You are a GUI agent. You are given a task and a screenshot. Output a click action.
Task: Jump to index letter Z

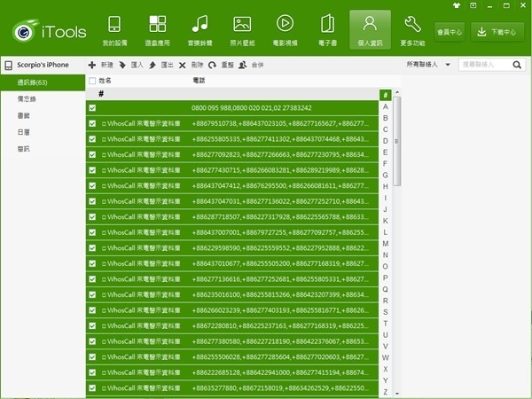(x=386, y=392)
